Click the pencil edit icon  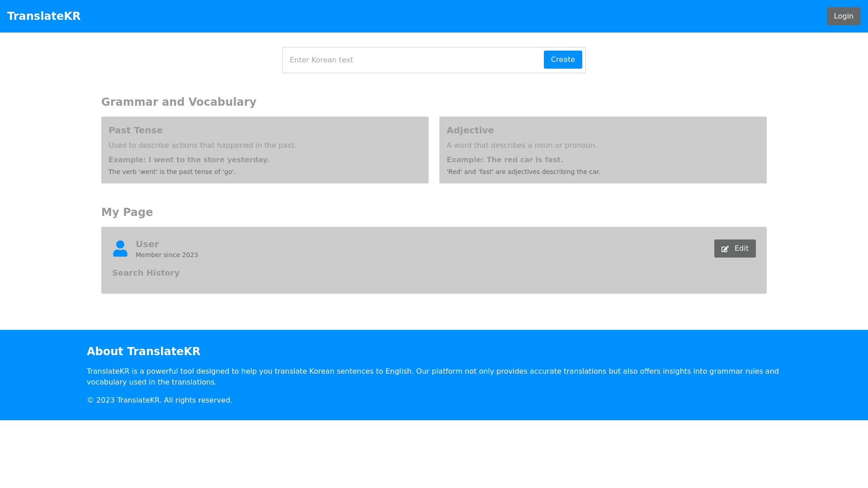(x=725, y=249)
